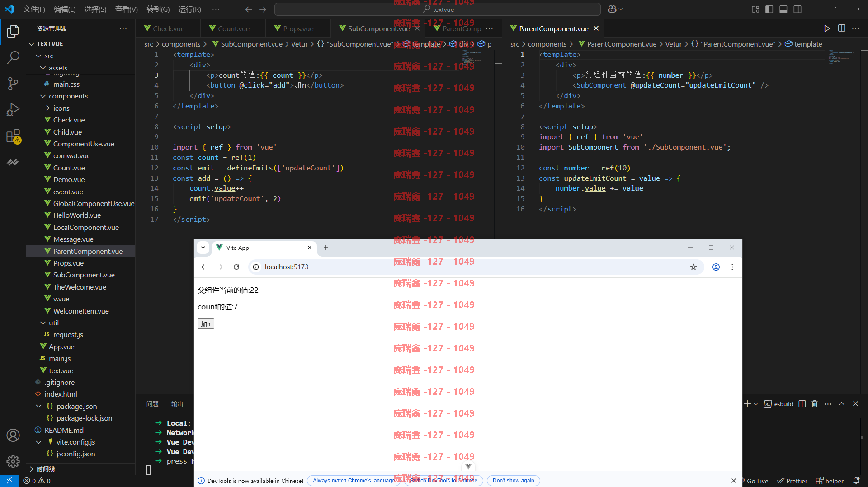Image resolution: width=868 pixels, height=487 pixels.
Task: Switch to Props.vue tab
Action: pyautogui.click(x=298, y=28)
